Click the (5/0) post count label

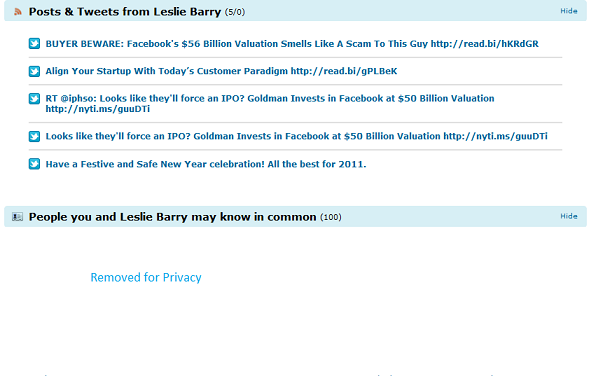(235, 12)
